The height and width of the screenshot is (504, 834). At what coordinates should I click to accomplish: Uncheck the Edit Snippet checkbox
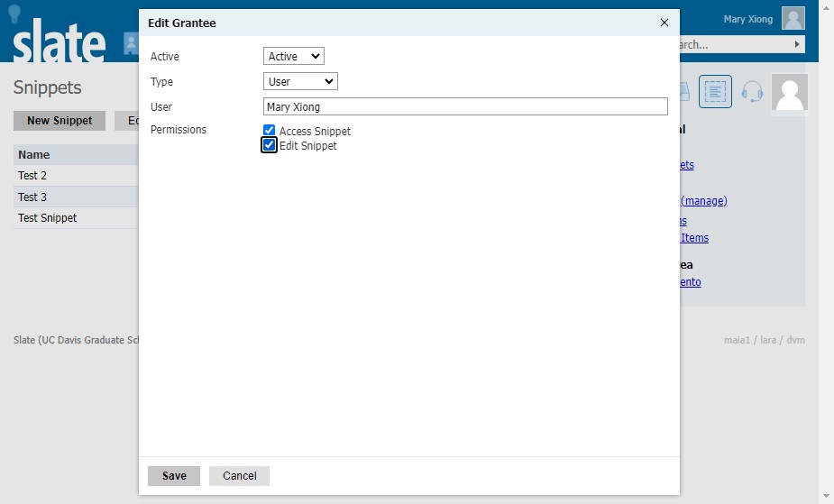[x=270, y=145]
